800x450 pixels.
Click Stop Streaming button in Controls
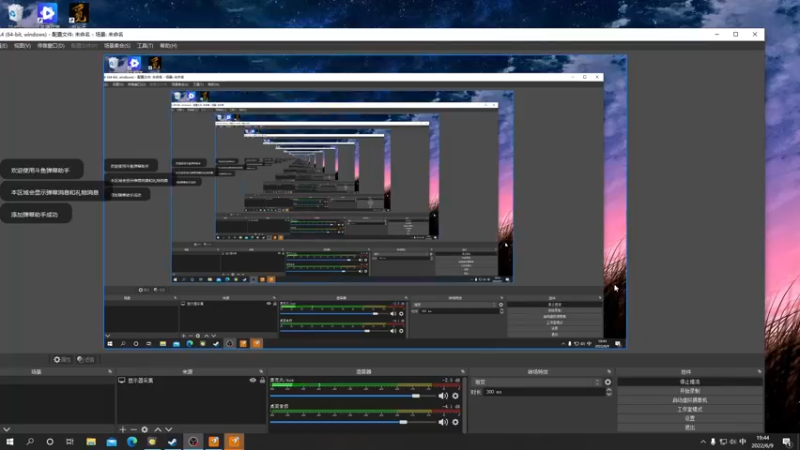[x=690, y=382]
